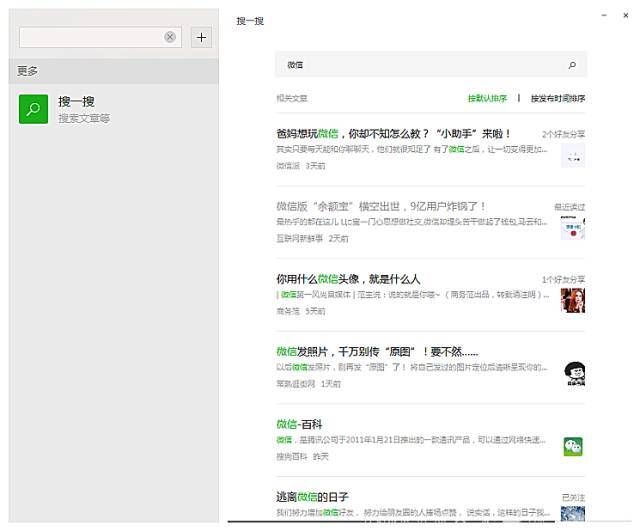
Task: Click the summary text of 微信头像 article
Action: tap(413, 294)
